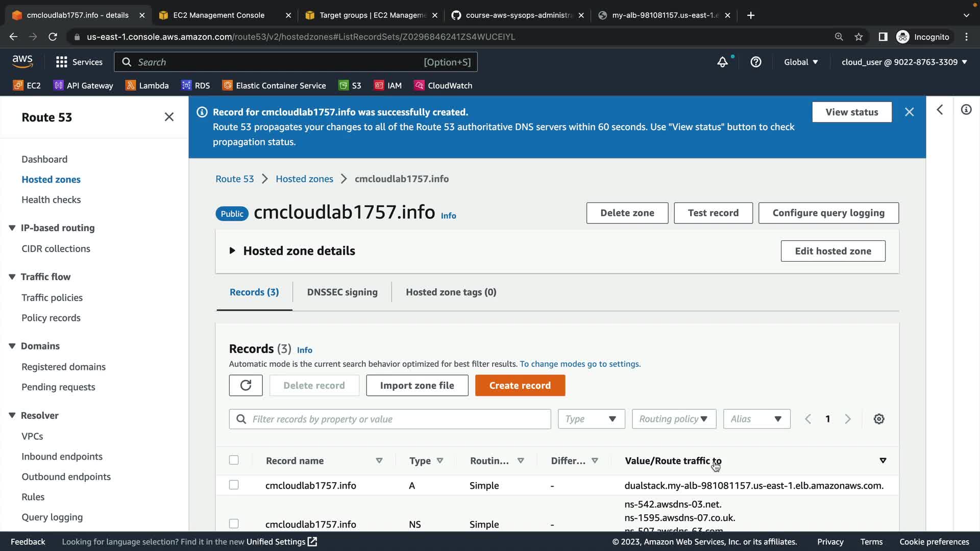Expand the Hosted zone details section

click(232, 251)
